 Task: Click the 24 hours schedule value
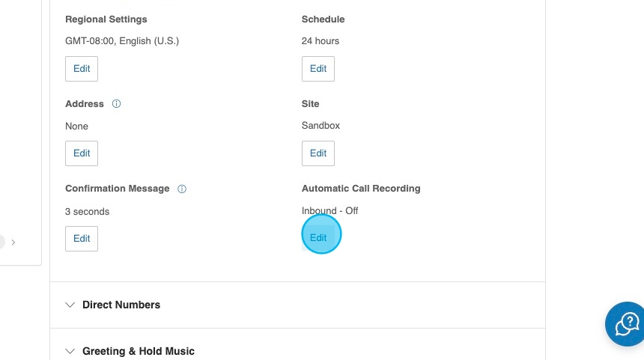(321, 41)
